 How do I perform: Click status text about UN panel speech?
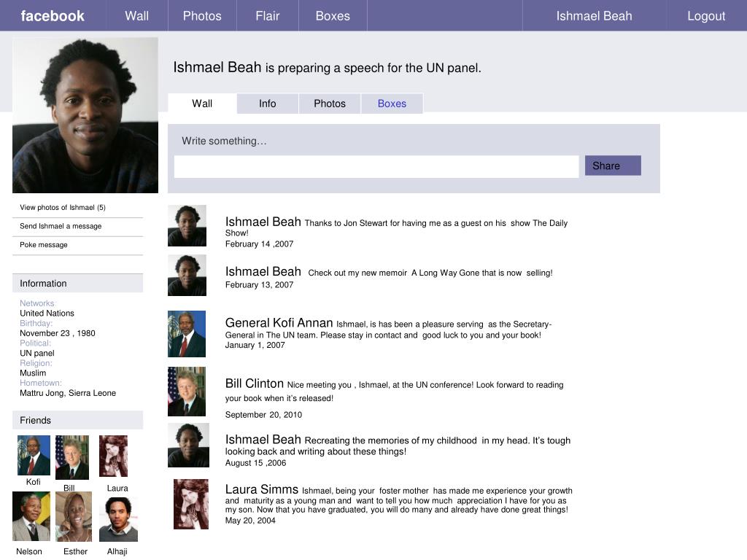point(373,68)
